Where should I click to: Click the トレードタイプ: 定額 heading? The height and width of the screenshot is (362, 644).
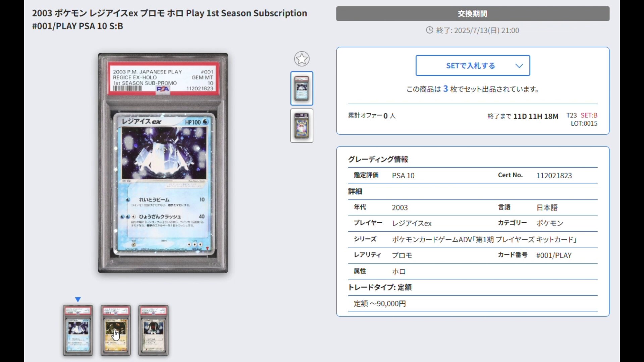380,288
